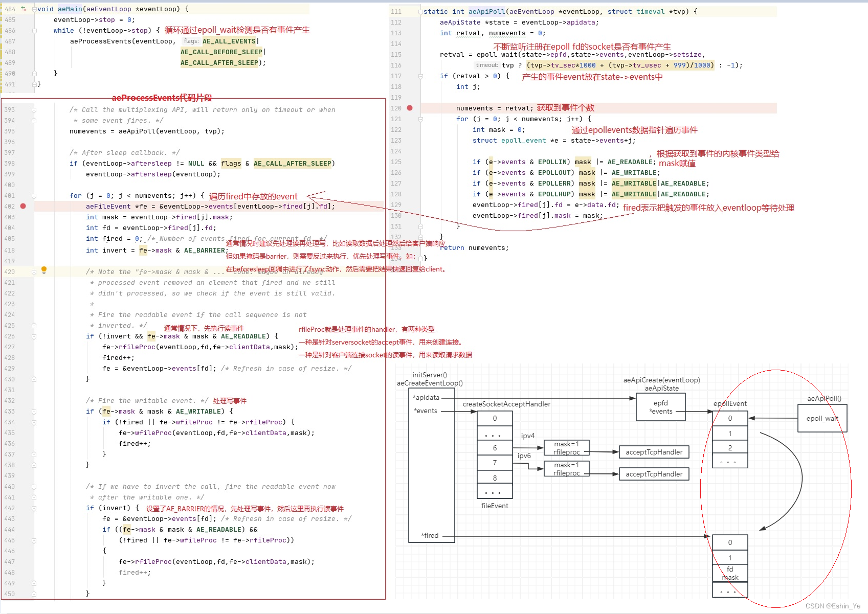Click the upper acceptTcpHandler box in diagram
Image resolution: width=868 pixels, height=614 pixels.
tap(654, 452)
